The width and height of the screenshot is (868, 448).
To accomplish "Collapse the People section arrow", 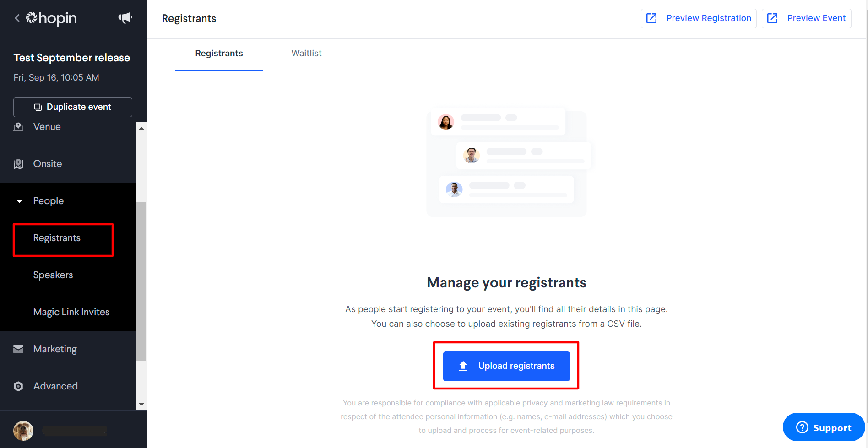I will coord(19,201).
